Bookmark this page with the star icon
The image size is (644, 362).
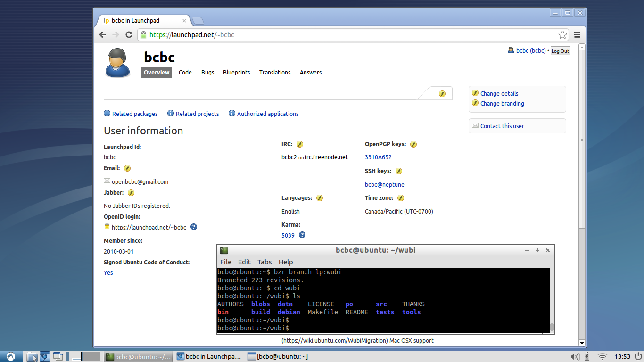point(562,35)
